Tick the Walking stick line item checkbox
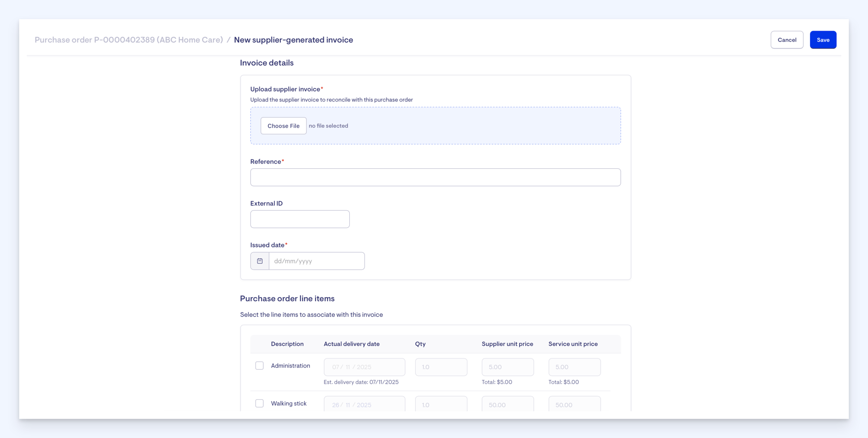 [x=260, y=403]
